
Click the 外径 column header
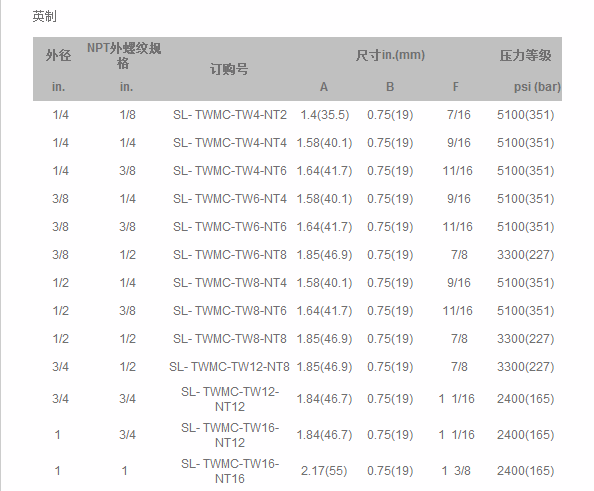coord(58,56)
